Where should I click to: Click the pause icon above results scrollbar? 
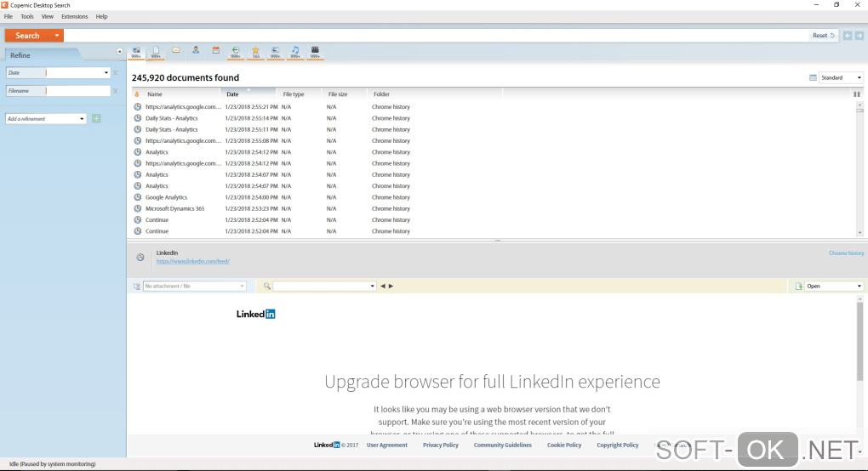tap(857, 94)
